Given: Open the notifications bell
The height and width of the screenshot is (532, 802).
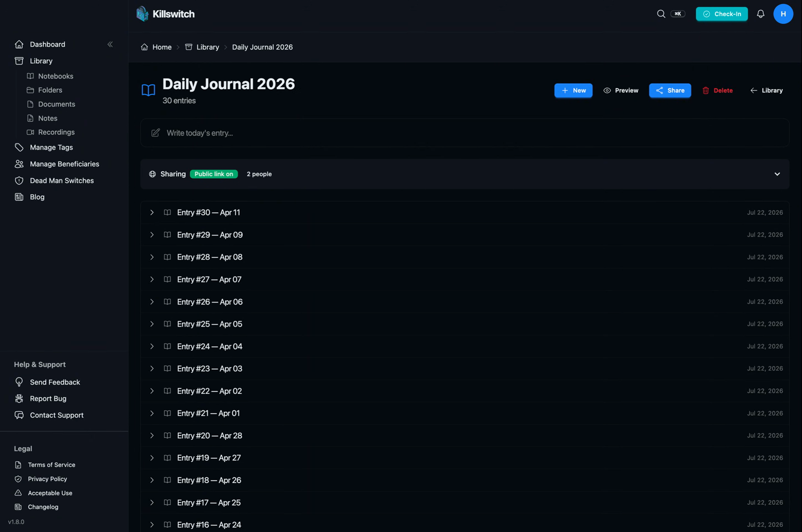Looking at the screenshot, I should pyautogui.click(x=760, y=14).
